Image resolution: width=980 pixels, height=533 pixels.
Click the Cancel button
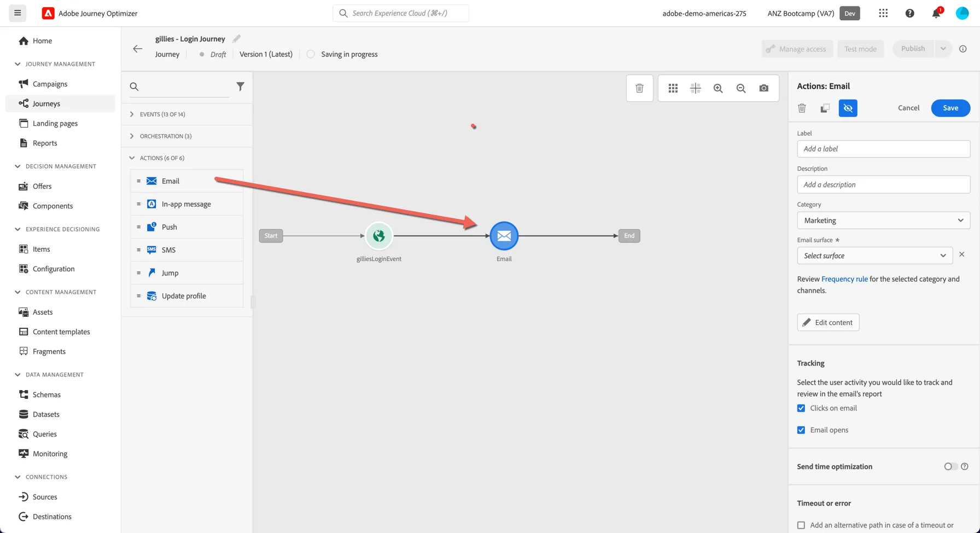(x=908, y=108)
